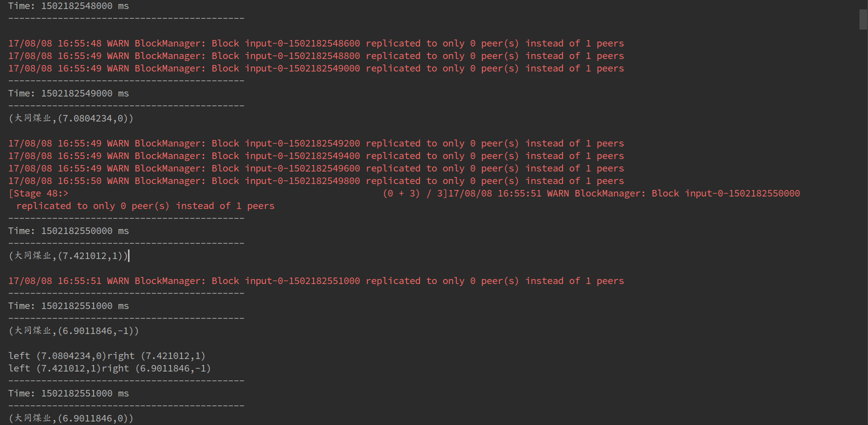
Task: Click the warning for block input-0-1502182549000
Action: (x=315, y=68)
